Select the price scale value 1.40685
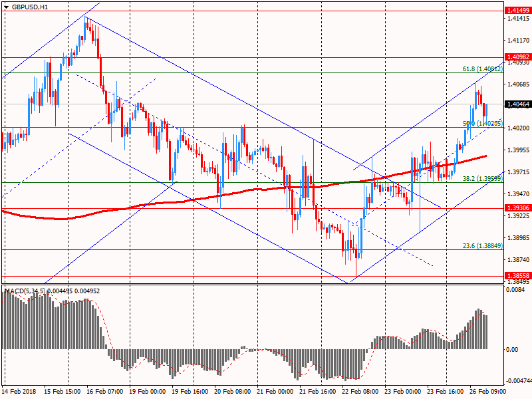This screenshot has height=399, width=532. click(x=518, y=84)
